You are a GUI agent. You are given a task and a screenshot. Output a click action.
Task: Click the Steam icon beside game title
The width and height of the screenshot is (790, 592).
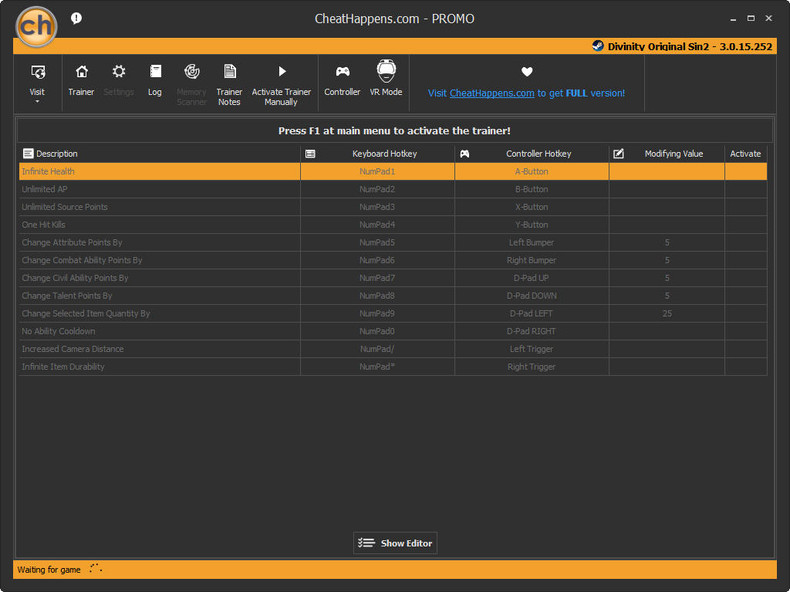coord(598,46)
